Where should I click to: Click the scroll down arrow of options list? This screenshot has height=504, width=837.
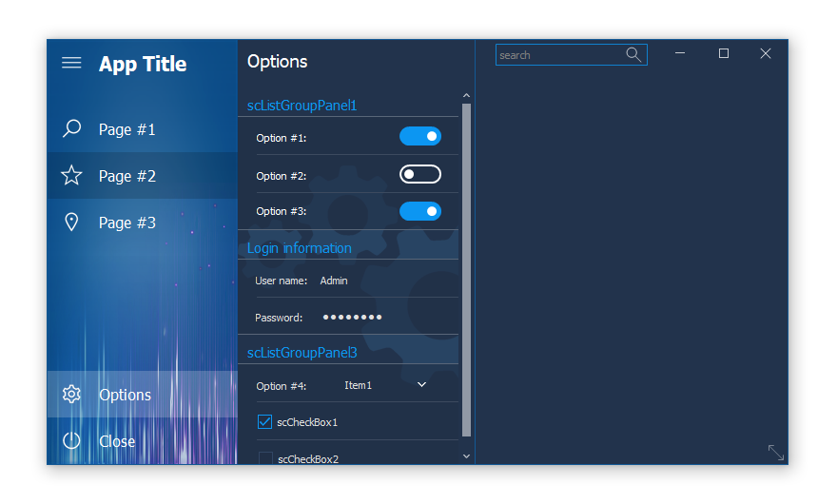[x=467, y=456]
